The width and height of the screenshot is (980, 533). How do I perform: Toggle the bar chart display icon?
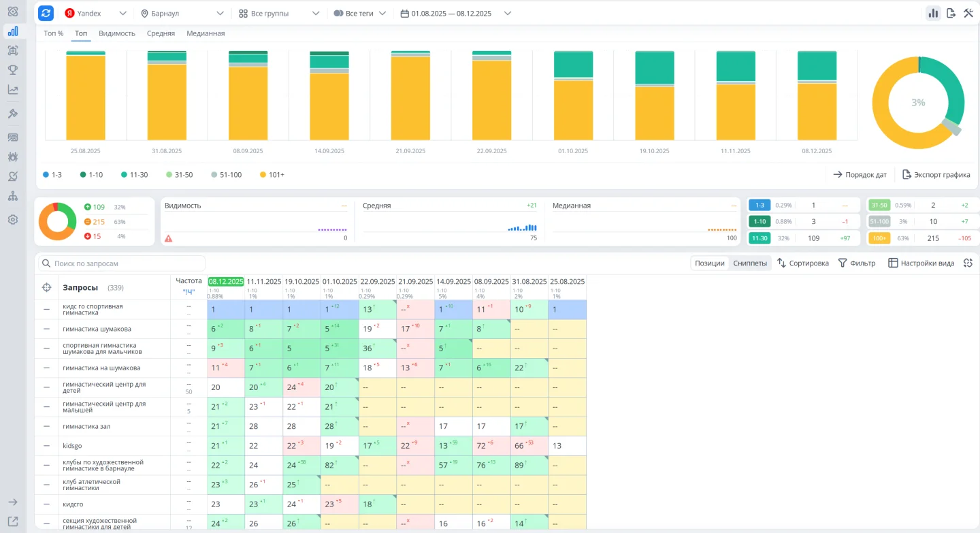pos(933,14)
